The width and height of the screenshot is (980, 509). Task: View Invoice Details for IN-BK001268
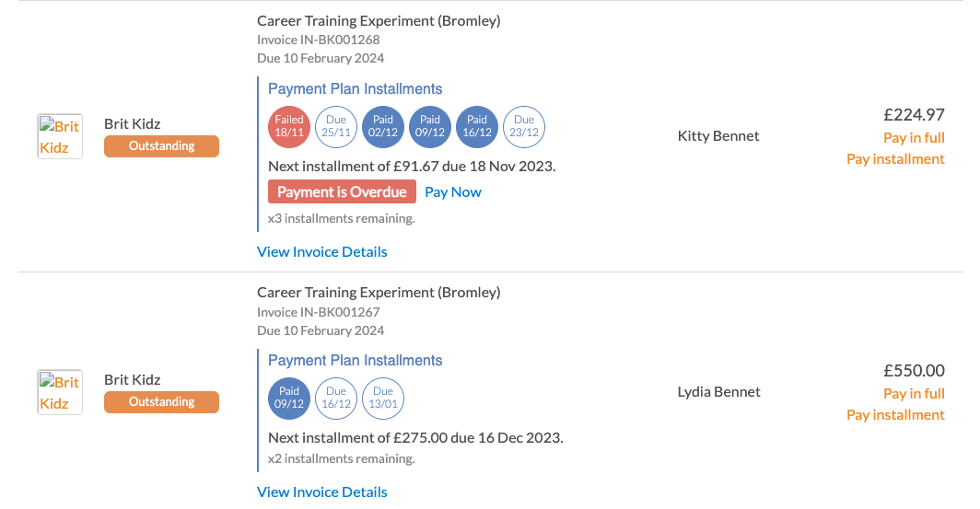pos(321,251)
